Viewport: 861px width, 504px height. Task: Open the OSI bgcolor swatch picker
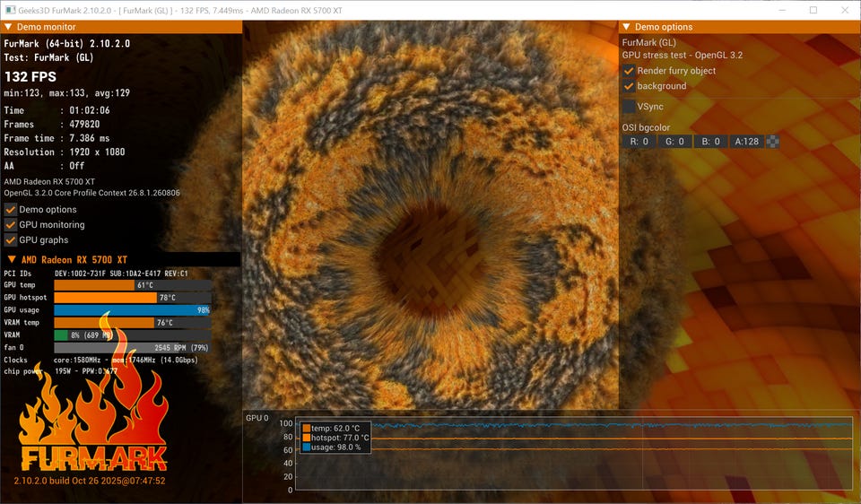pos(772,142)
